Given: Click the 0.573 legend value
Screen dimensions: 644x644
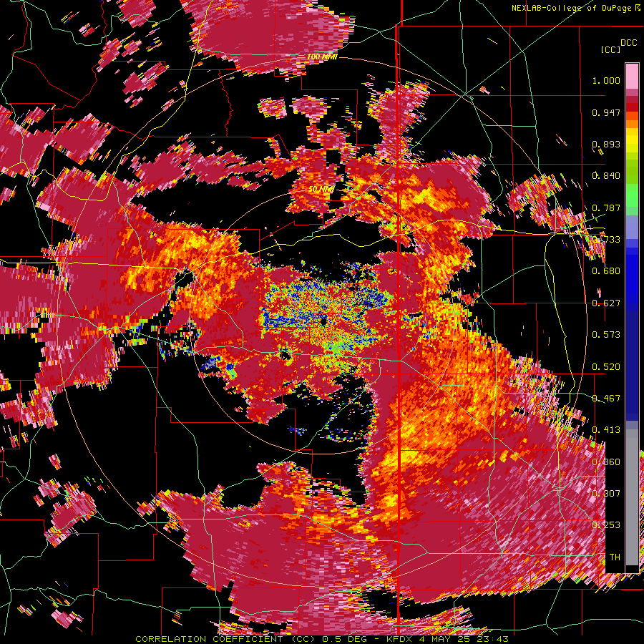Looking at the screenshot, I should click(x=606, y=335).
